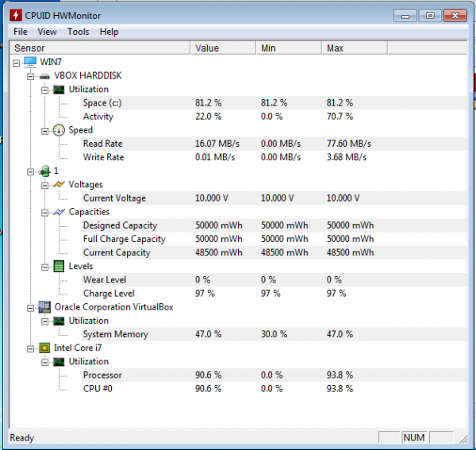Click the Capacities chart icon
This screenshot has height=450, width=476.
[59, 212]
